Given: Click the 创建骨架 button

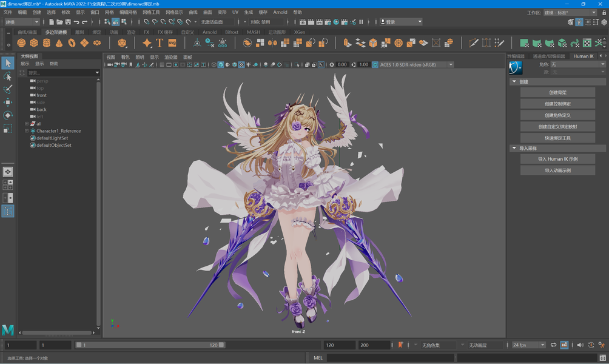Looking at the screenshot, I should click(557, 92).
